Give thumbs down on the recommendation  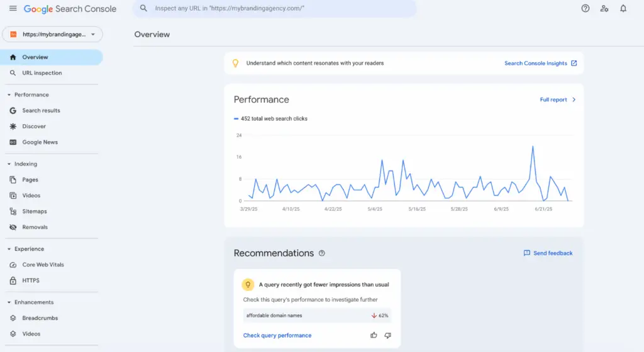point(387,335)
